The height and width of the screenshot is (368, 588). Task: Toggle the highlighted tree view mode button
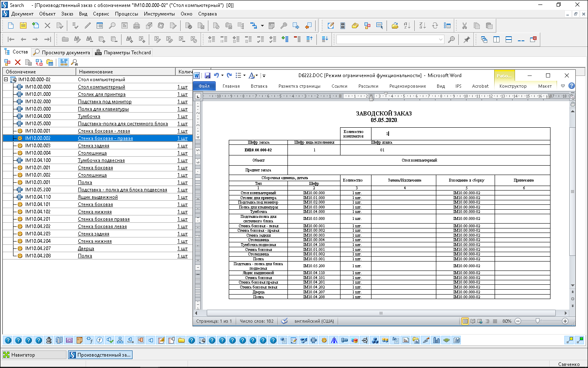click(x=64, y=62)
